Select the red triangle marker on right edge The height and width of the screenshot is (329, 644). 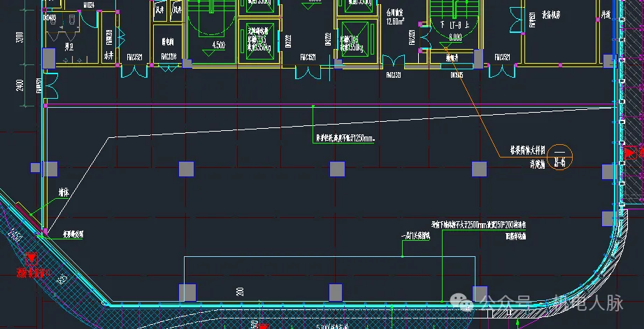[631, 151]
